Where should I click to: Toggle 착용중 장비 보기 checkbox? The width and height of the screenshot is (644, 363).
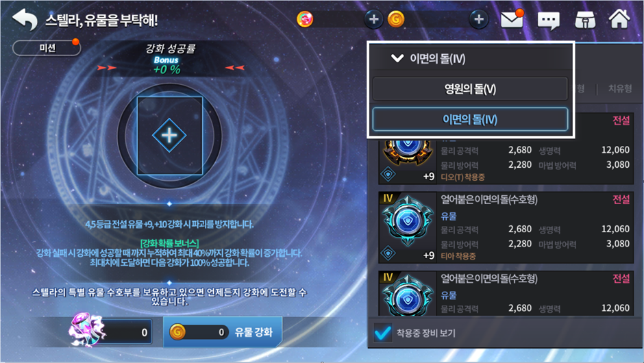(382, 333)
